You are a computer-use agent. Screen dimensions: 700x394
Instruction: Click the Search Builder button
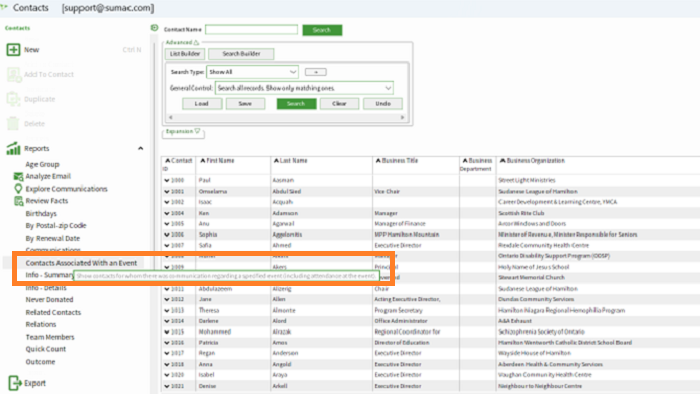coord(241,54)
